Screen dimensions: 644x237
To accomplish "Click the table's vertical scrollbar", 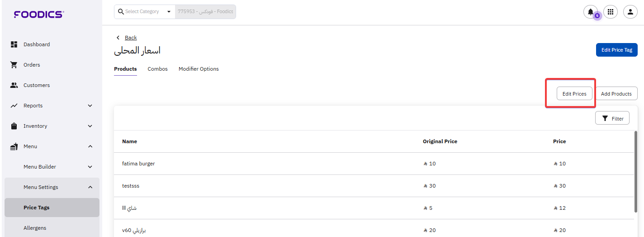I will (x=635, y=172).
